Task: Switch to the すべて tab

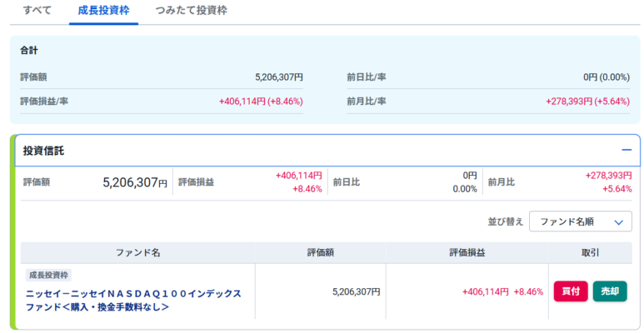Action: pyautogui.click(x=37, y=11)
